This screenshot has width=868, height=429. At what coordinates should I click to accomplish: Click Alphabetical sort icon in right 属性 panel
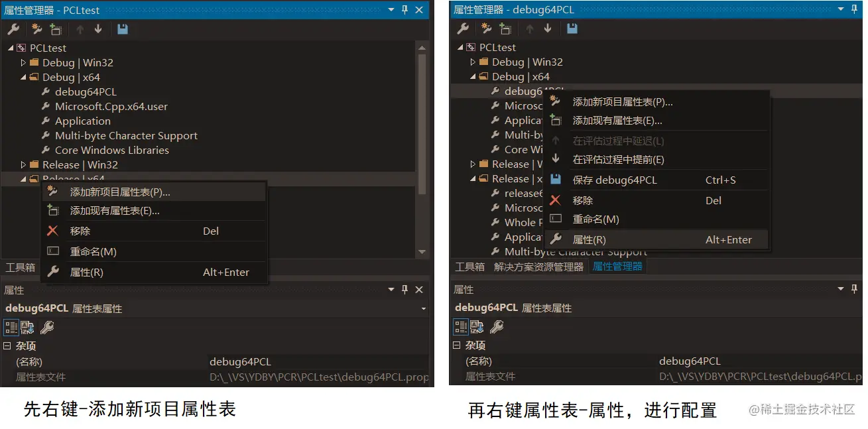coord(477,326)
